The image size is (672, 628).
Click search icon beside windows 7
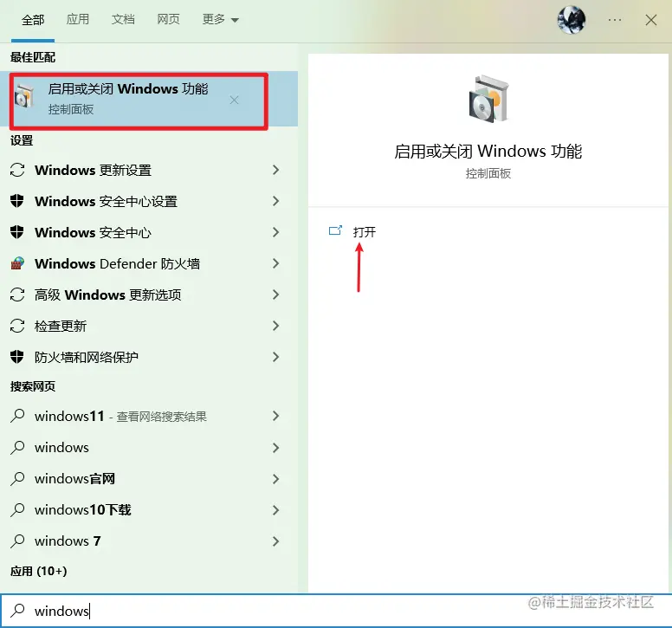[17, 541]
